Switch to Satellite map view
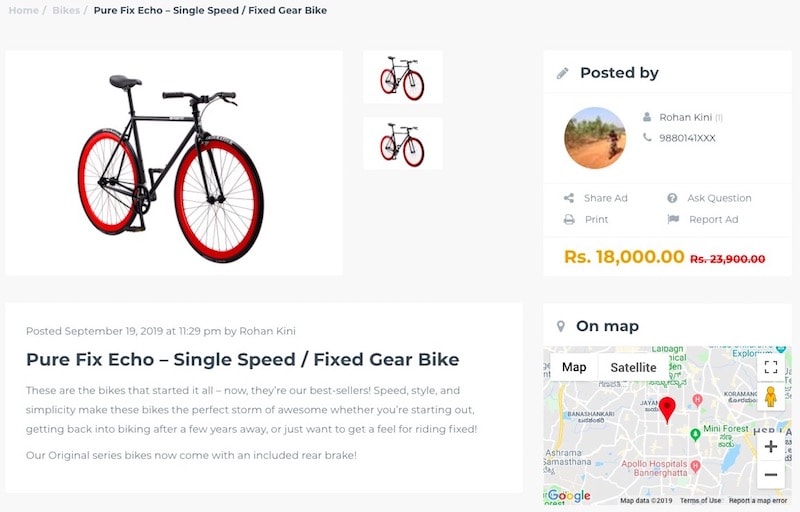The width and height of the screenshot is (800, 512). [633, 367]
